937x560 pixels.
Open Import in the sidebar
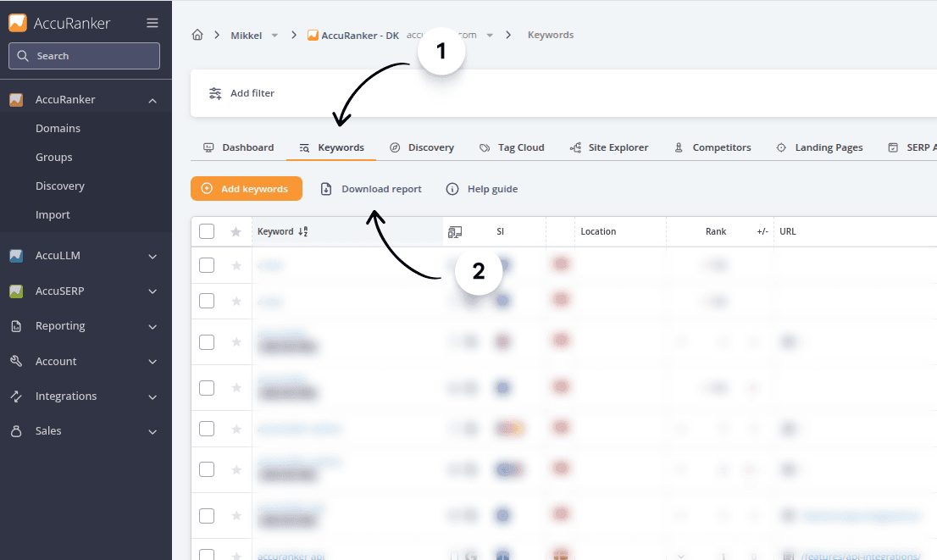(53, 215)
